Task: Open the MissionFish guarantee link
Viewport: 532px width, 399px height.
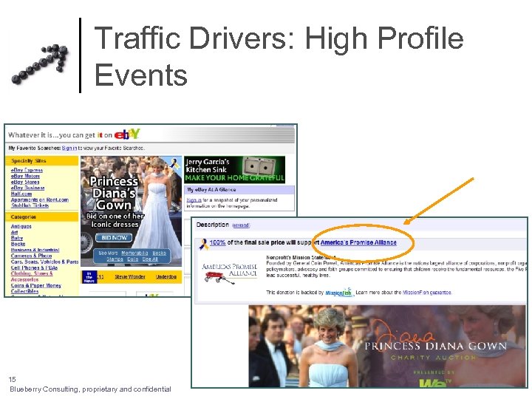Action: (x=427, y=292)
